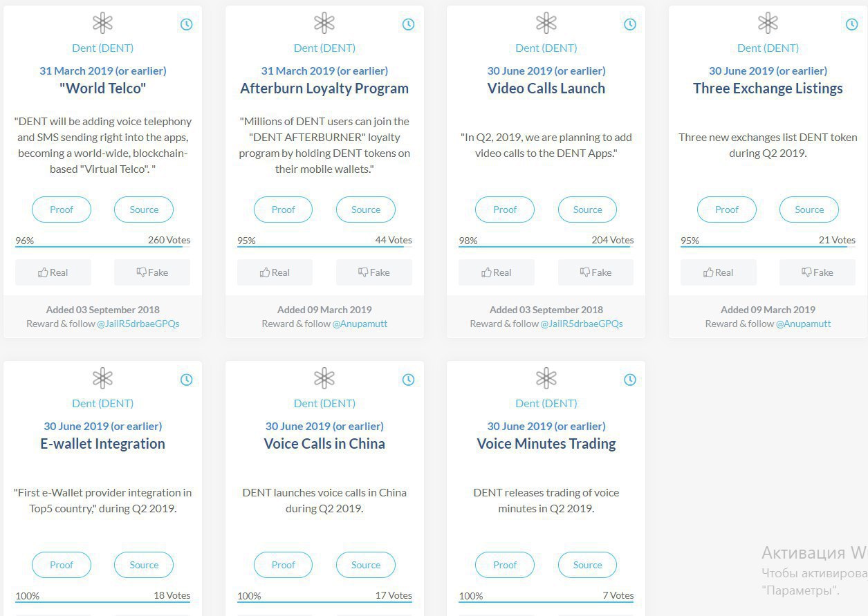Open Proof for E-wallet Integration
The height and width of the screenshot is (616, 868).
[62, 565]
